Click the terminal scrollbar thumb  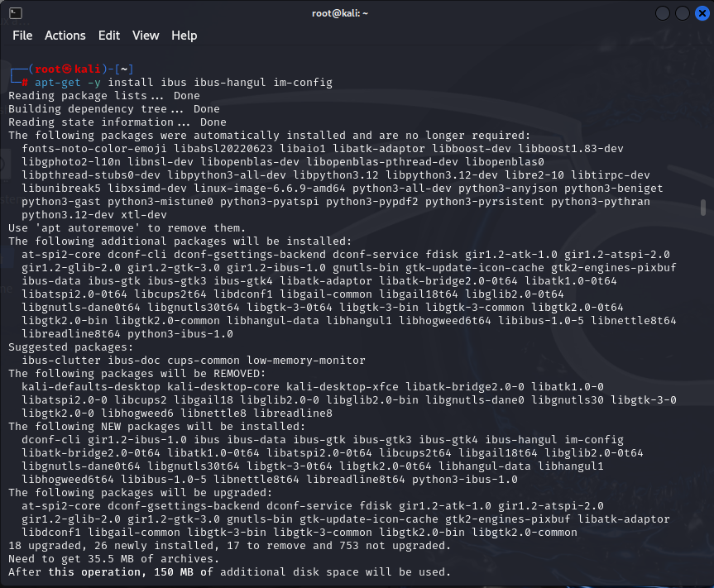click(x=703, y=207)
